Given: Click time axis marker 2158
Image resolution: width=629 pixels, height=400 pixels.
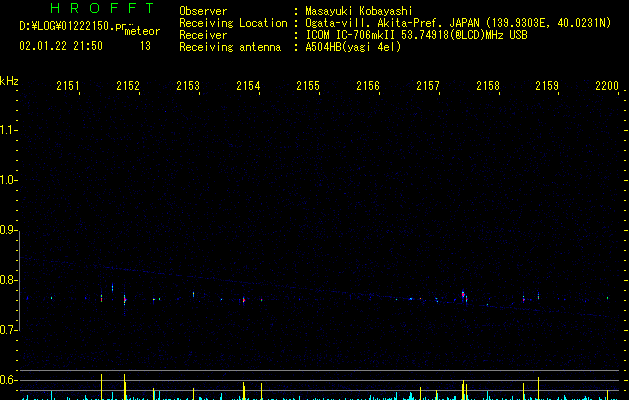Looking at the screenshot, I should point(488,85).
